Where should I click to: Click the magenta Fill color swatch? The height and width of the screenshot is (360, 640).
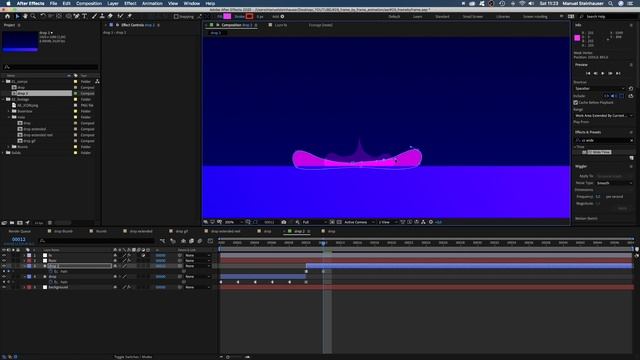pos(227,16)
